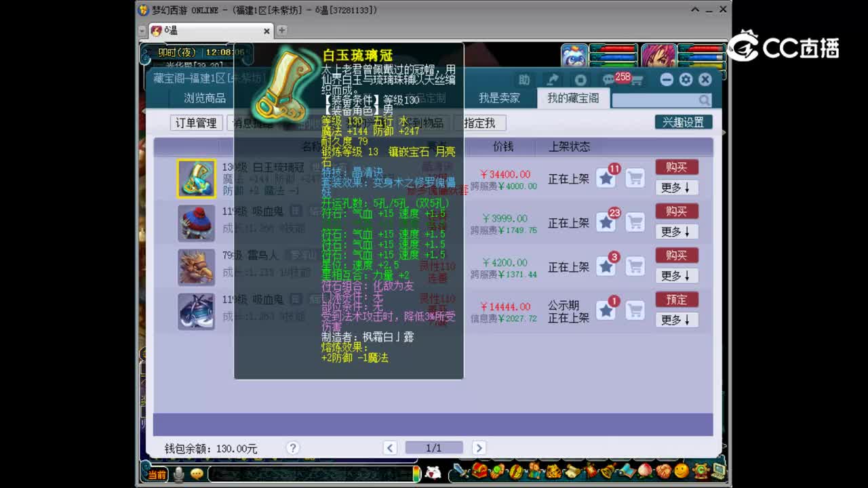
Task: Add ¥3999.00 吸血鬼 to cart
Action: pos(635,223)
